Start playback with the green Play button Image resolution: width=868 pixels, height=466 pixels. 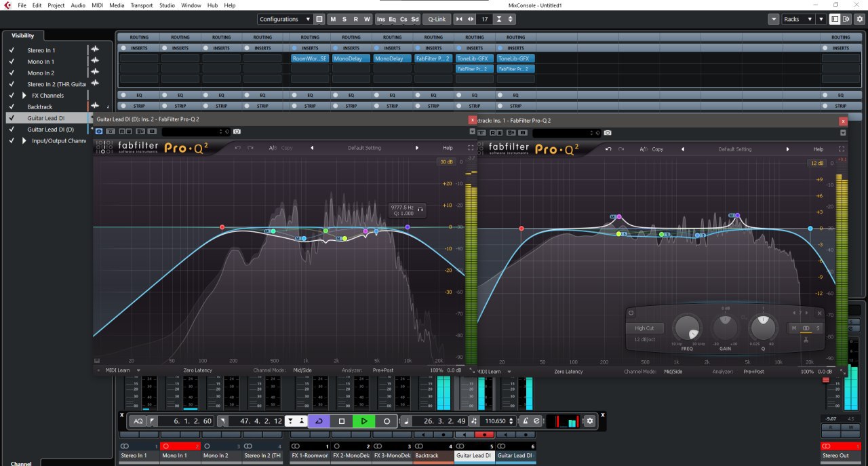click(x=363, y=421)
